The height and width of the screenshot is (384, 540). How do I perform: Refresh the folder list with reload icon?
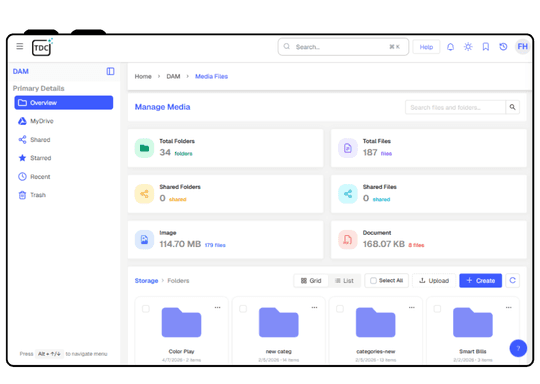click(x=512, y=280)
